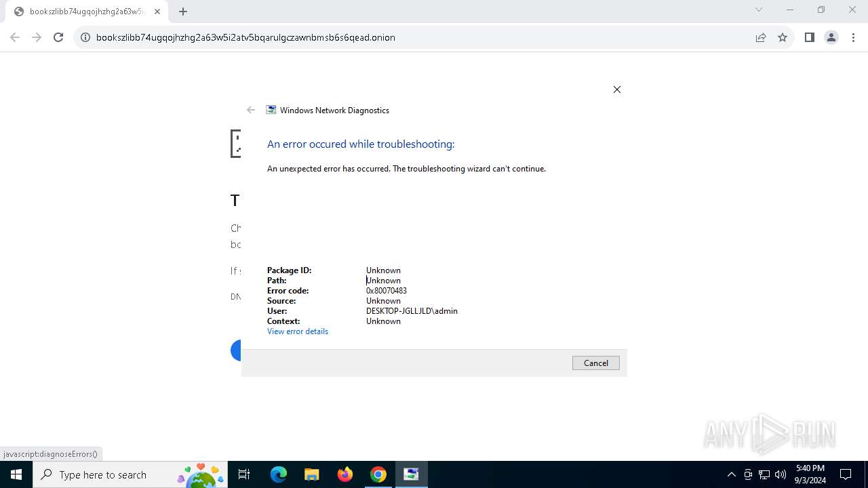Close the bookszlibb tab
868x488 pixels.
coord(157,12)
